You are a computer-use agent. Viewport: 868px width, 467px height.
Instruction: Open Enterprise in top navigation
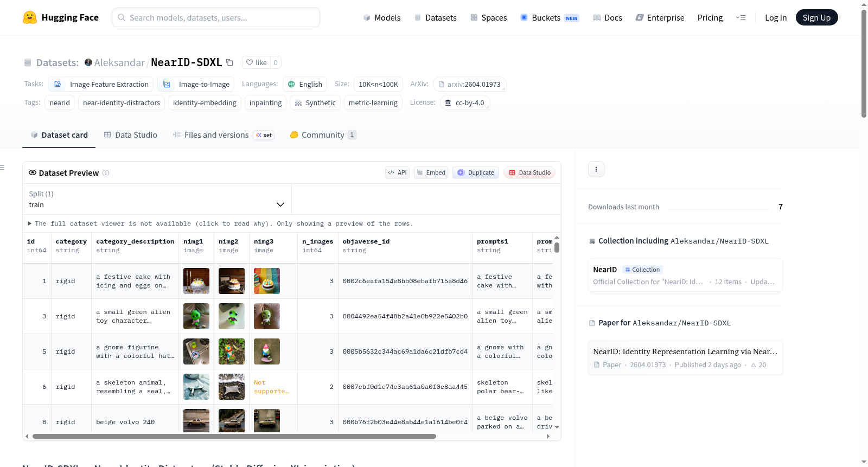point(660,17)
